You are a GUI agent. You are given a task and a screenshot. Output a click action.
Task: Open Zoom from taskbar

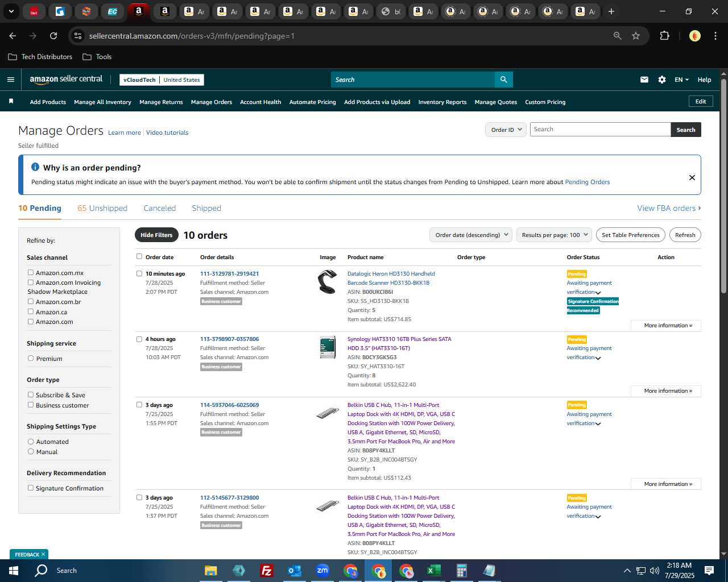point(322,571)
